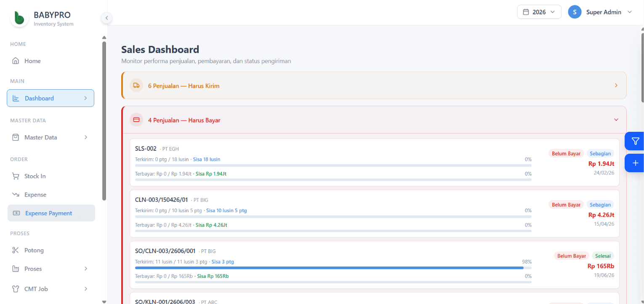
Task: Expand the Proses submenu chevron
Action: coord(85,269)
